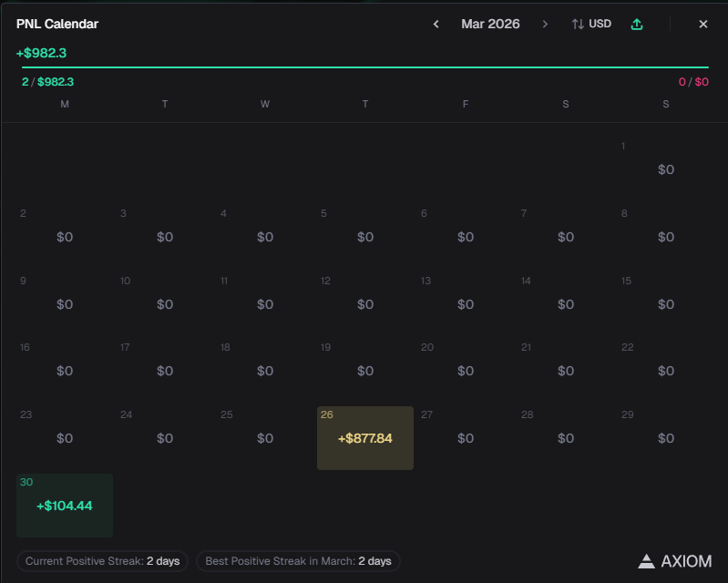Click the March 21 day cell

566,371
